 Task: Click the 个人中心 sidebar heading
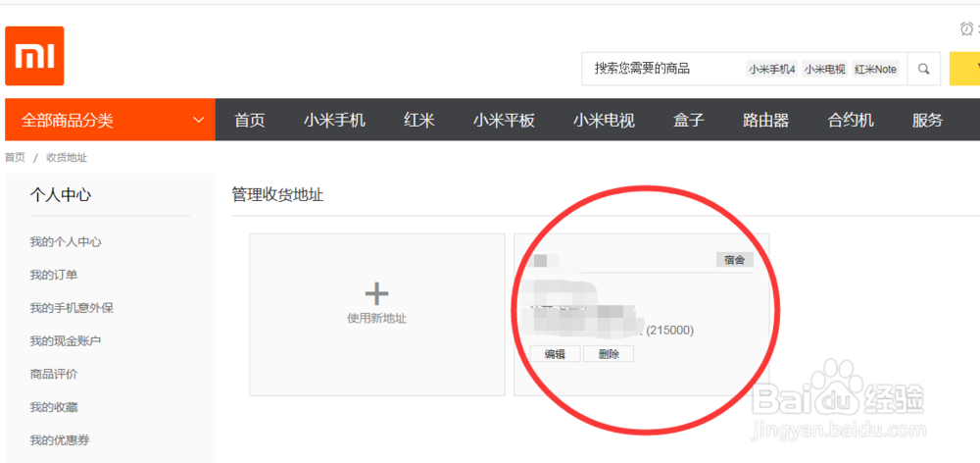61,195
